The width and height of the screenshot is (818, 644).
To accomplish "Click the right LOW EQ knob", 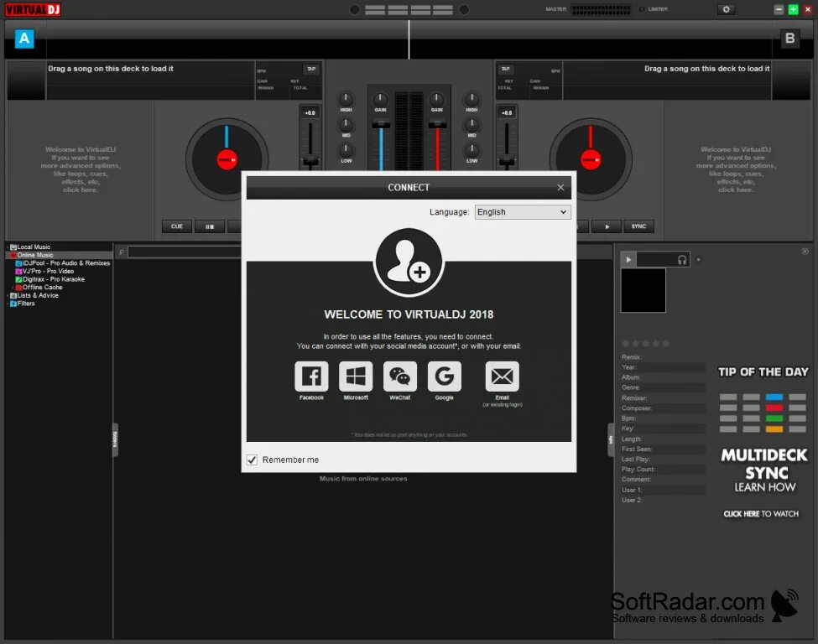I will 472,150.
